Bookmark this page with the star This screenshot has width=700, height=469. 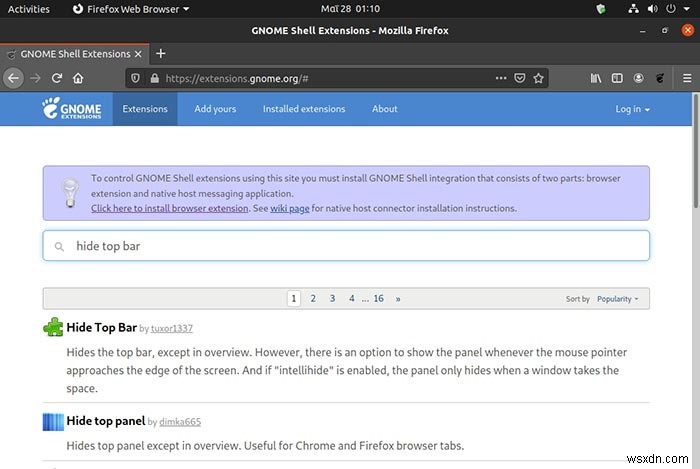538,79
